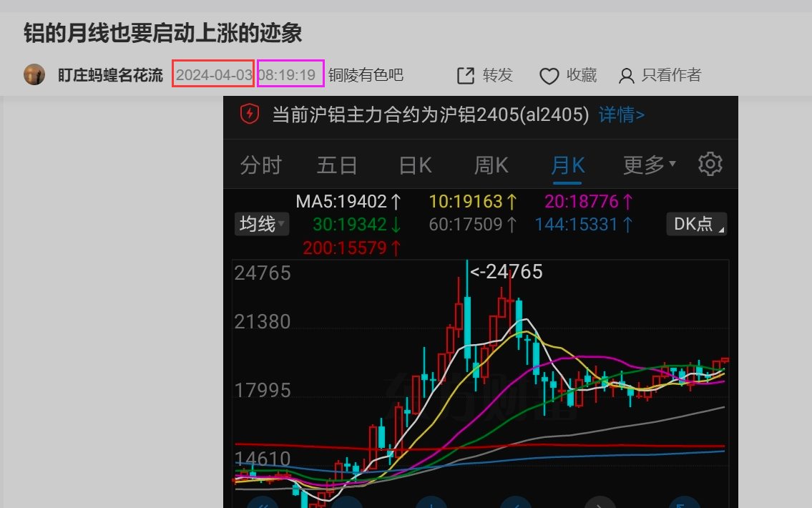This screenshot has height=508, width=812.
Task: Switch to the 五日 tab
Action: click(x=337, y=165)
